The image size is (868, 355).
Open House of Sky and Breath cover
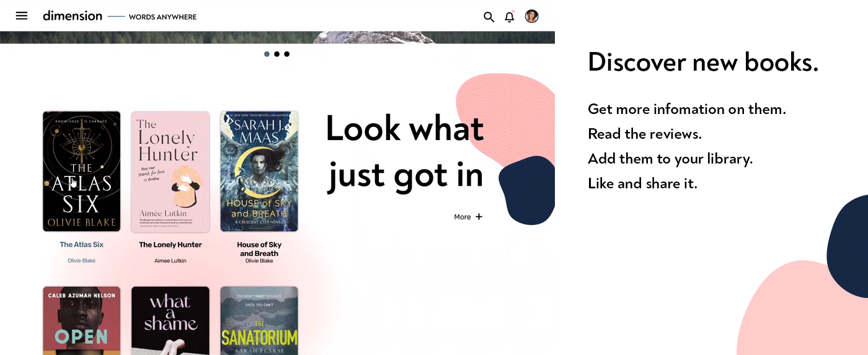click(x=259, y=172)
